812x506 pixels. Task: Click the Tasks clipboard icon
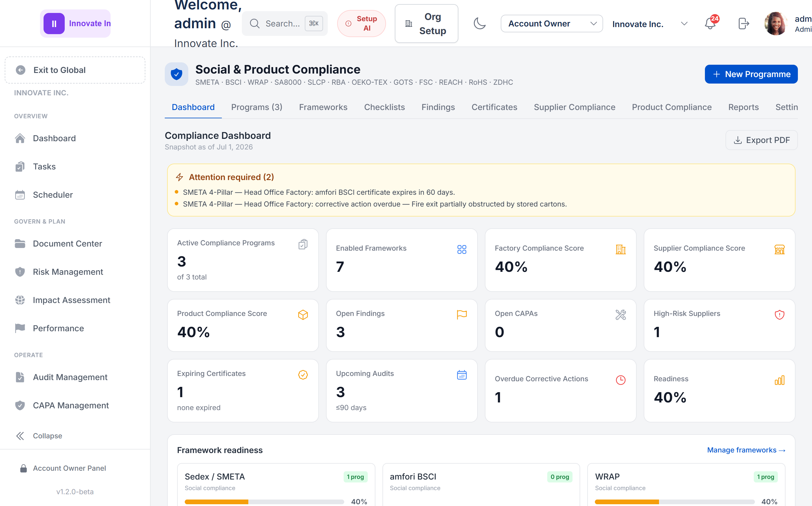tap(20, 166)
